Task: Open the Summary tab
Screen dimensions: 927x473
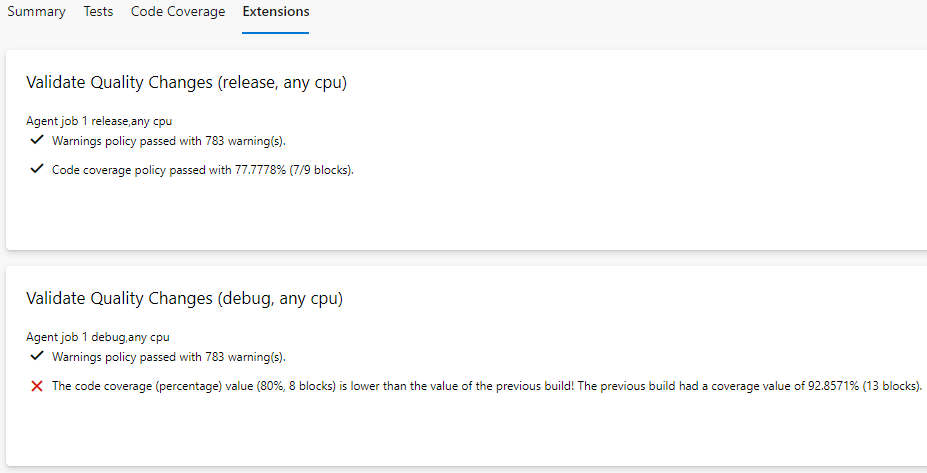Action: click(36, 12)
